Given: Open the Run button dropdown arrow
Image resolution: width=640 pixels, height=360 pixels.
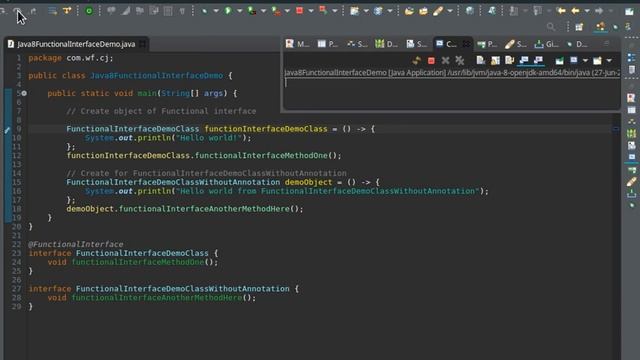Looking at the screenshot, I should coord(240,11).
